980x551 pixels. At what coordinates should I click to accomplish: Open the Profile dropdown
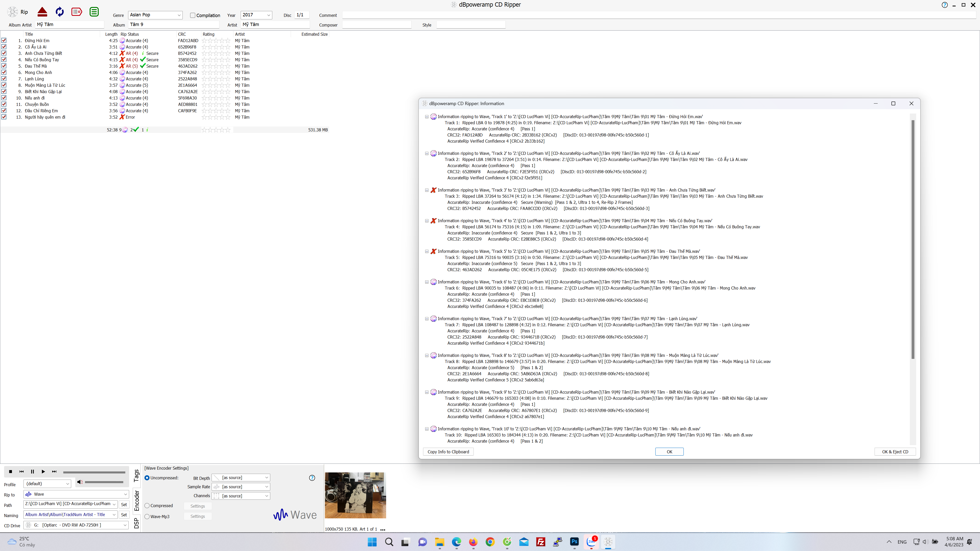[x=67, y=484]
